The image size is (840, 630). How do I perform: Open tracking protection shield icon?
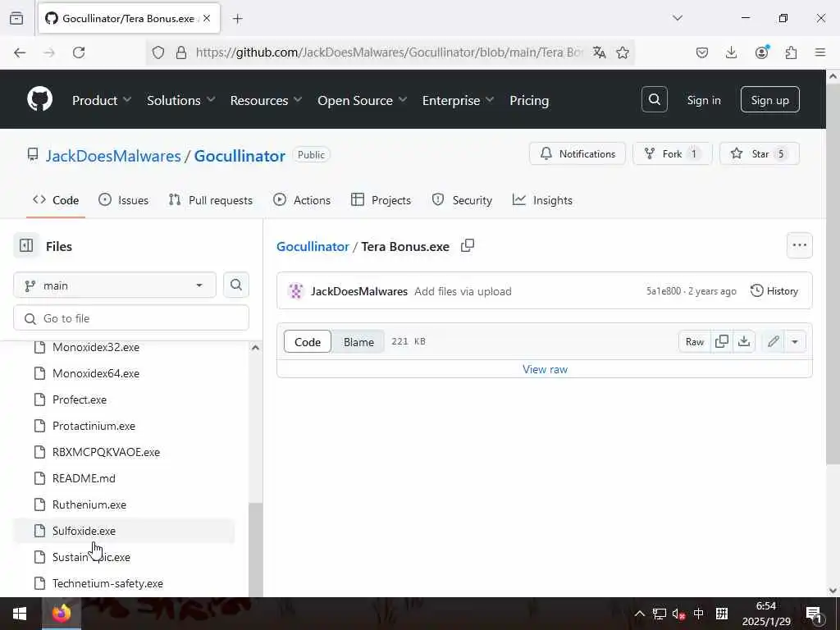click(x=158, y=52)
